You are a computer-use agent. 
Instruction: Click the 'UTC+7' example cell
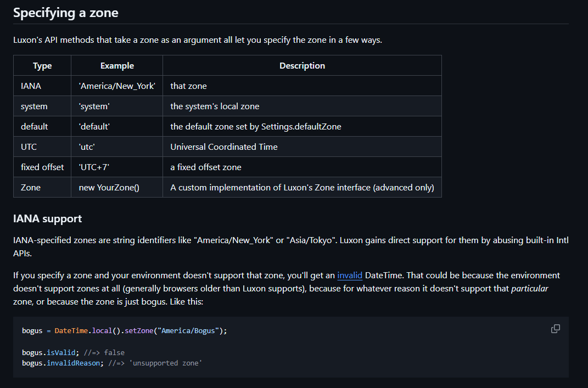tap(94, 167)
